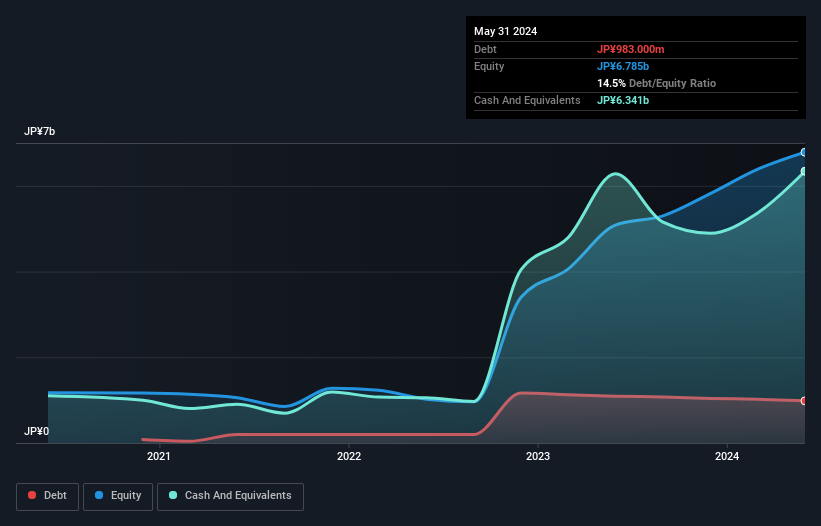Toggle the Debt legend button
Screen dimensions: 821x526
click(47, 496)
